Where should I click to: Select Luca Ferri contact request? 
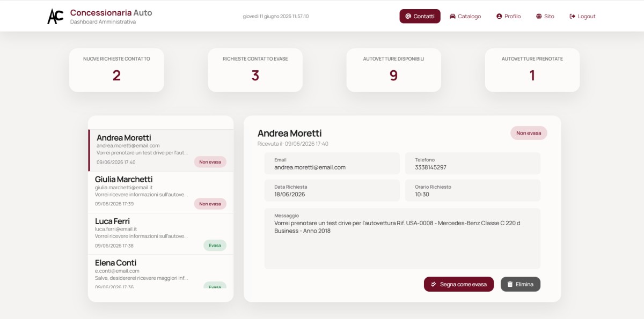tap(161, 234)
